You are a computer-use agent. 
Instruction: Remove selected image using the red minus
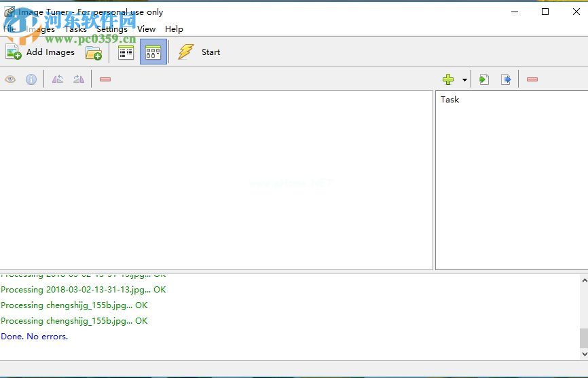[105, 79]
